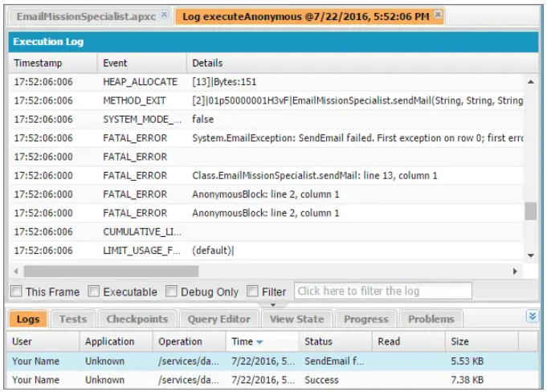This screenshot has width=547, height=392.
Task: Click the log filter input field
Action: [382, 291]
